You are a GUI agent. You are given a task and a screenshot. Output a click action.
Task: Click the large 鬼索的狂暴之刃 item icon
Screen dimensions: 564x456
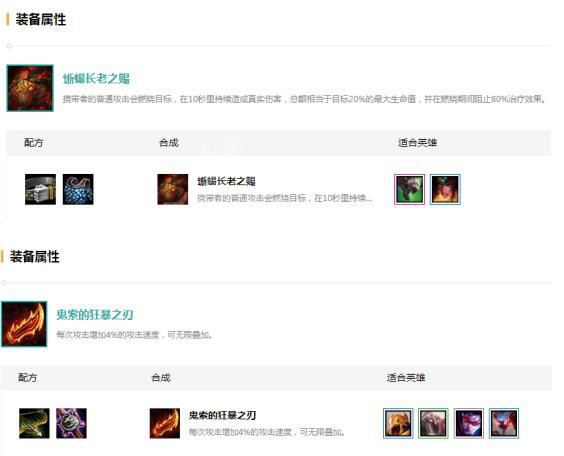(24, 324)
